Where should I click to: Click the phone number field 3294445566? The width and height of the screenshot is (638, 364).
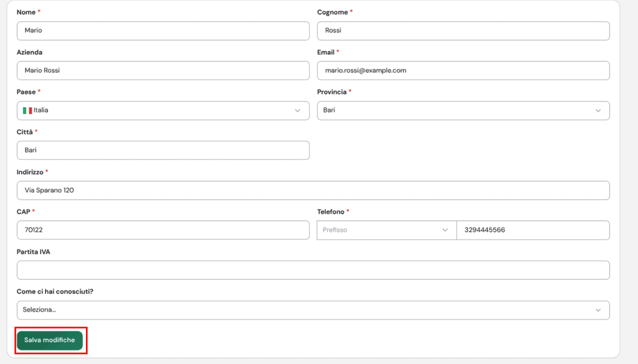click(533, 230)
